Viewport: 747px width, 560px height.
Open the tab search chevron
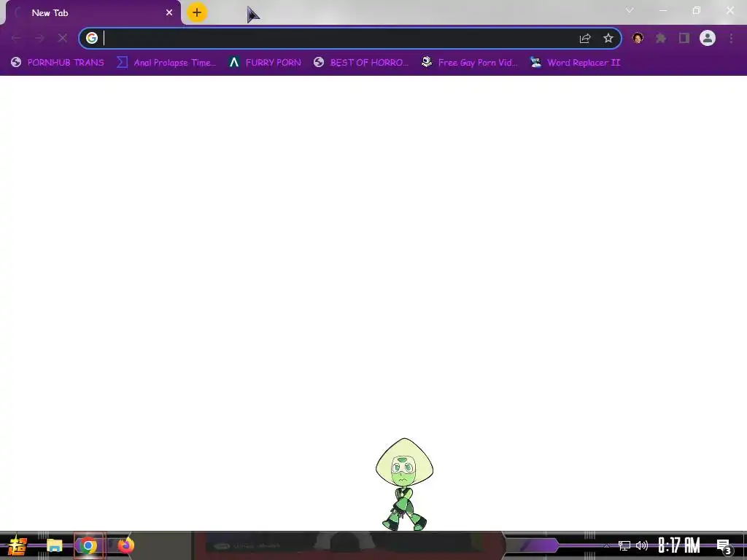[x=630, y=10]
